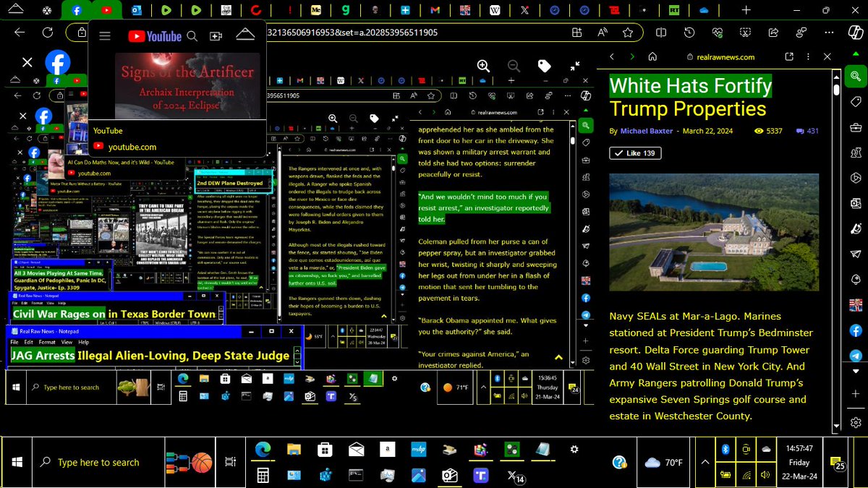This screenshot has height=488, width=868.
Task: Close the Facebook photo viewer with X
Action: [x=27, y=63]
